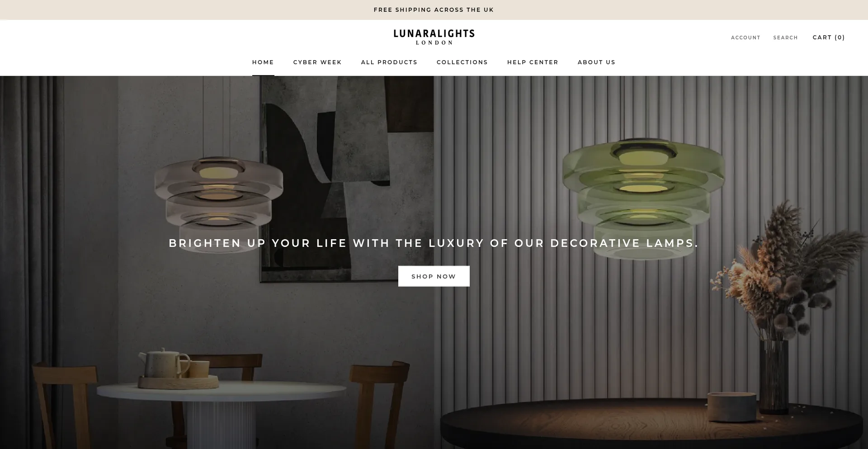Open the Cart (0) link

coord(829,38)
